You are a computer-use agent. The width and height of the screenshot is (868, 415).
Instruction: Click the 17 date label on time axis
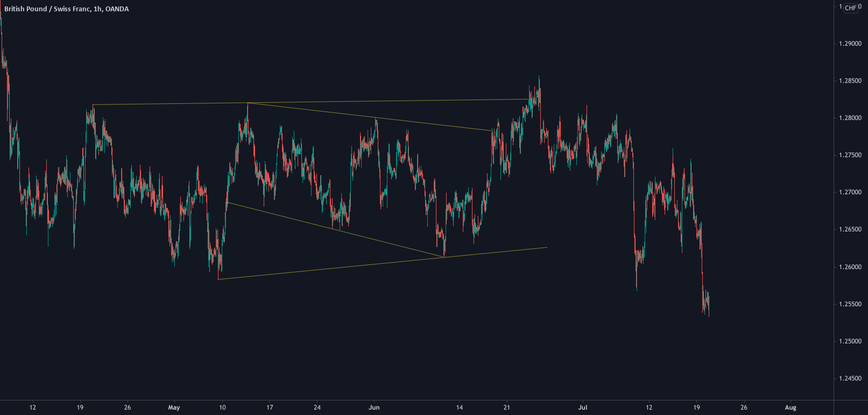(270, 407)
